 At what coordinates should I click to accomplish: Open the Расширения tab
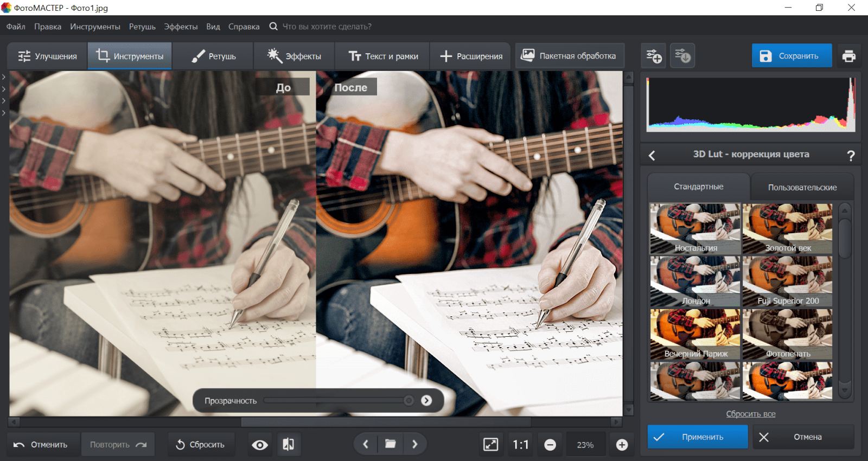pyautogui.click(x=471, y=56)
